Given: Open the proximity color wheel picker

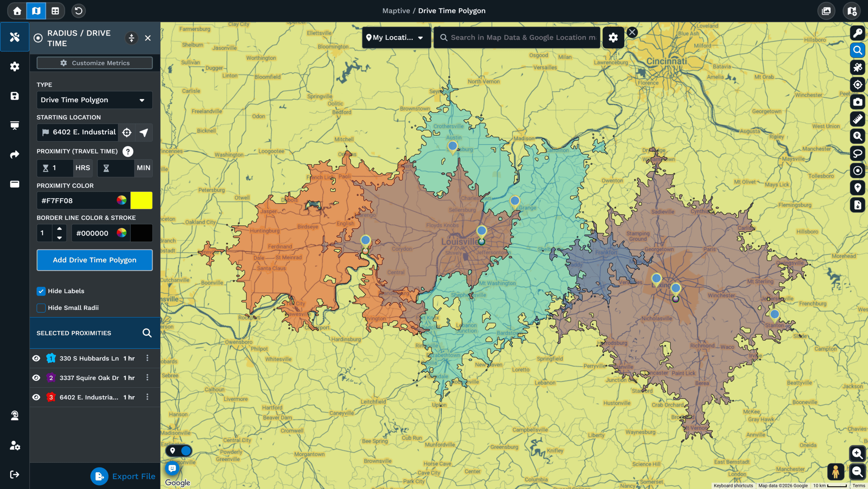Looking at the screenshot, I should 121,201.
